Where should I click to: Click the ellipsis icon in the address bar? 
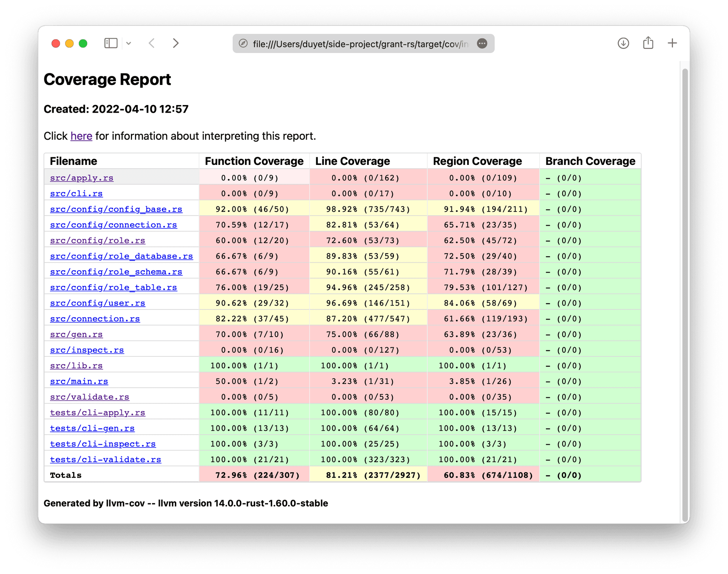(x=482, y=44)
